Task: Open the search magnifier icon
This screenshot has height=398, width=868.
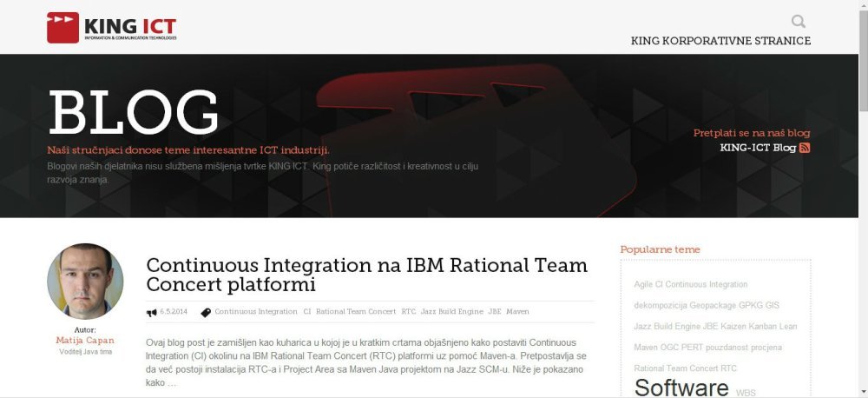Action: 799,22
